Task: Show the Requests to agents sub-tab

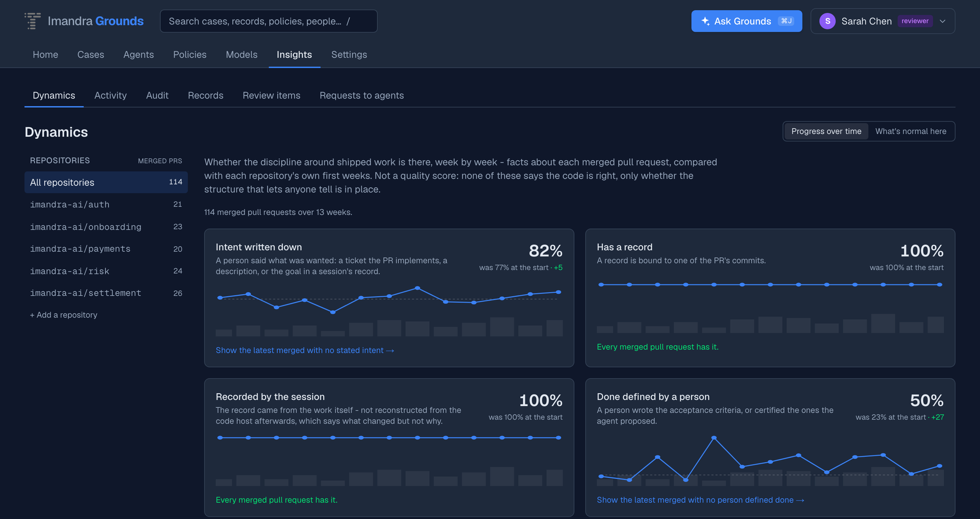Action: [362, 95]
